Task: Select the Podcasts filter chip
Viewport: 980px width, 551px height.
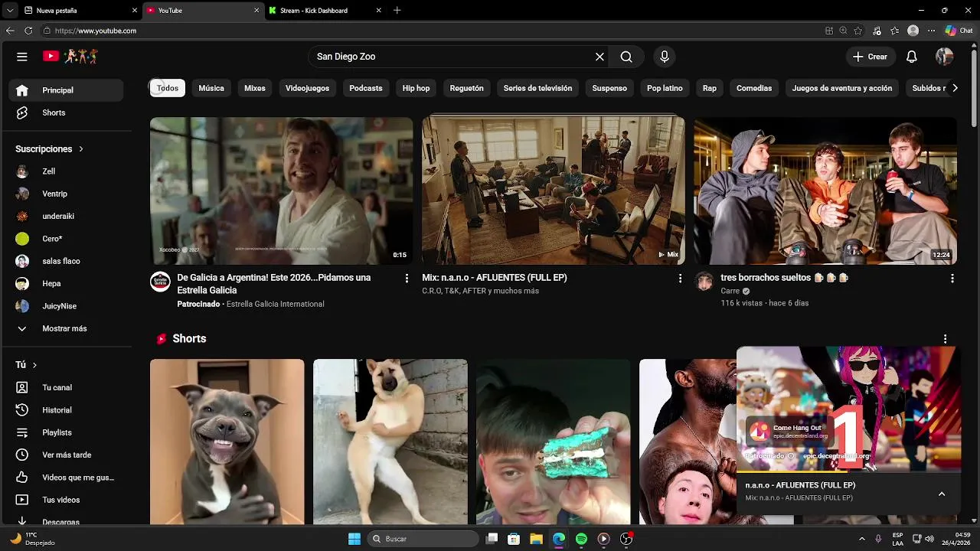Action: pos(366,88)
